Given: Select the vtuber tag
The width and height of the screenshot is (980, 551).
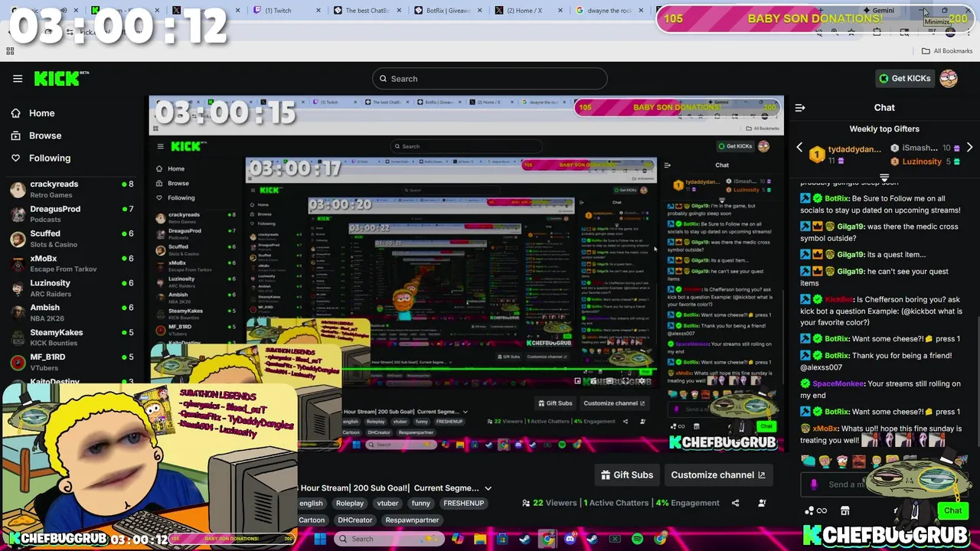Looking at the screenshot, I should pos(387,504).
